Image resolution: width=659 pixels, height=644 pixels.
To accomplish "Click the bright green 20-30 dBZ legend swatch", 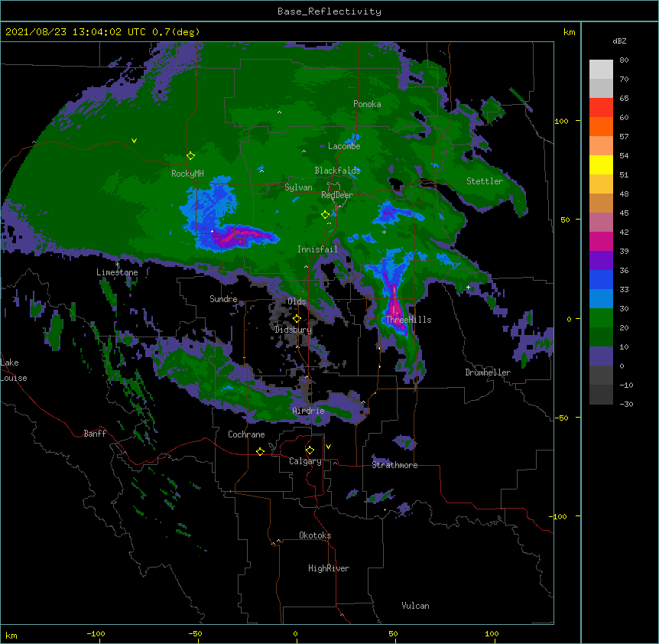I will 601,318.
